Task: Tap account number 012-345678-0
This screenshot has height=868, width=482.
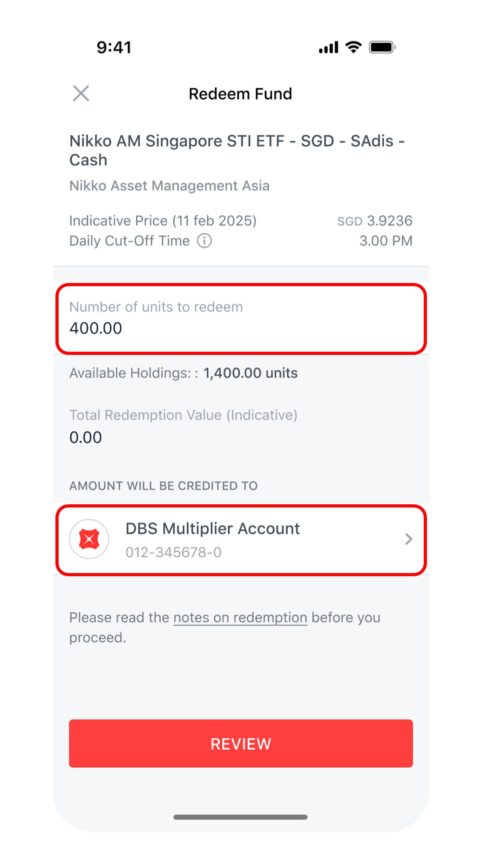Action: click(x=173, y=552)
